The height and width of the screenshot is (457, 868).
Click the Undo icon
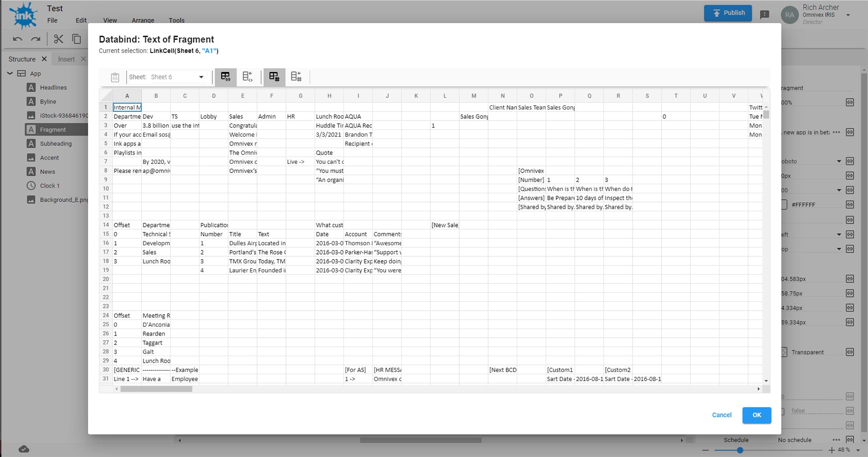[x=17, y=39]
